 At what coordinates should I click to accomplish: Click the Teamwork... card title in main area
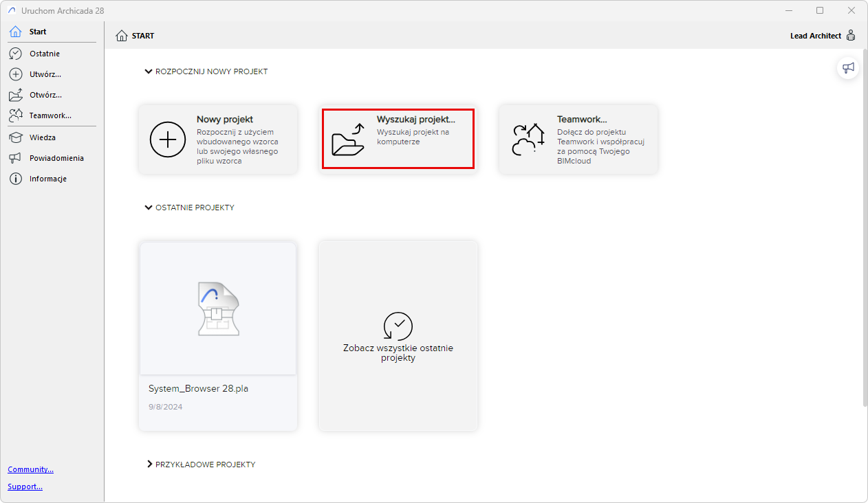click(x=582, y=120)
